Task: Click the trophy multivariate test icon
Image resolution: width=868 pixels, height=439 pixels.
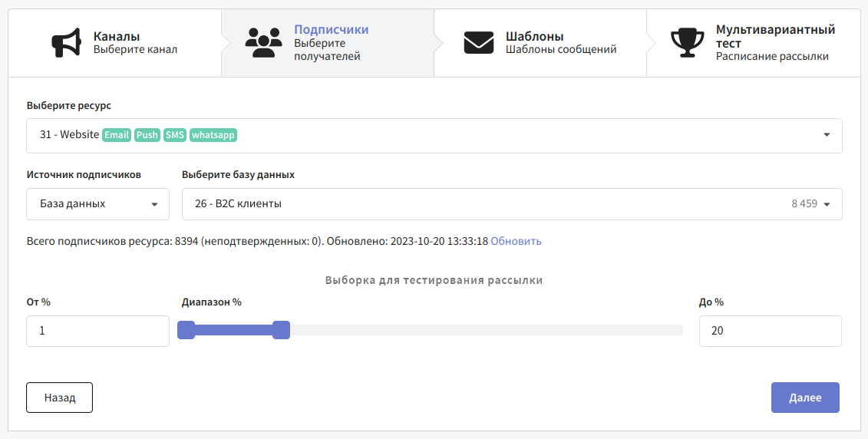Action: click(687, 43)
